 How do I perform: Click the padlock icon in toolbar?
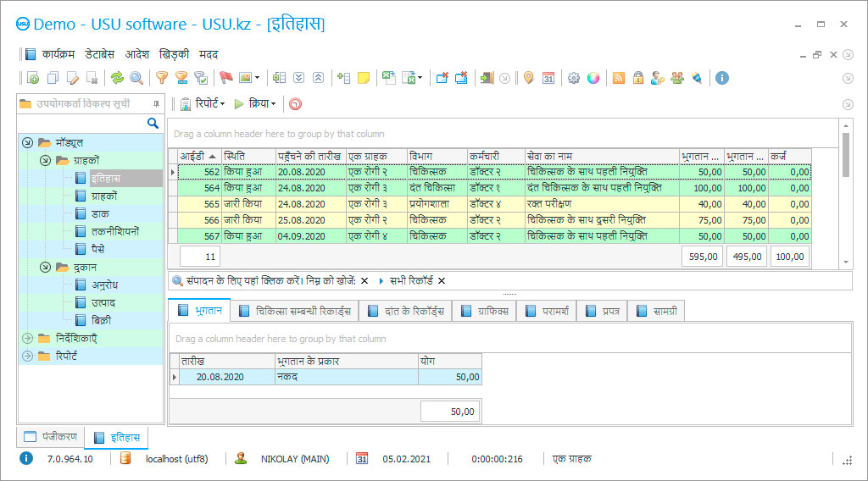[x=637, y=78]
